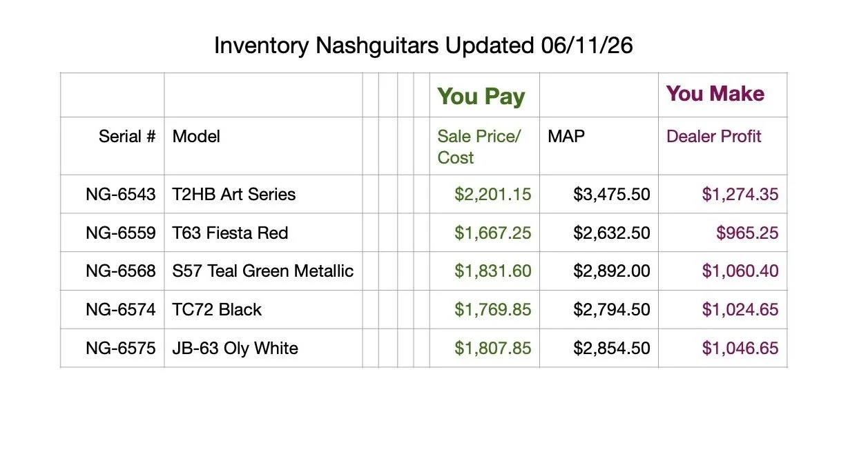
Task: Select the title Inventory Nashguitars Updated 06/11/26
Action: click(x=423, y=45)
